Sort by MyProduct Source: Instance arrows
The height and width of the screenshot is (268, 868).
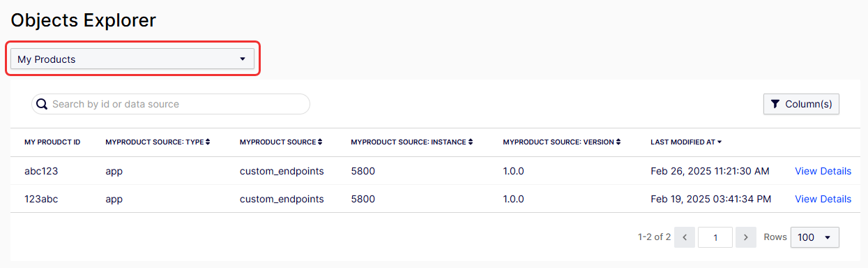pos(471,142)
